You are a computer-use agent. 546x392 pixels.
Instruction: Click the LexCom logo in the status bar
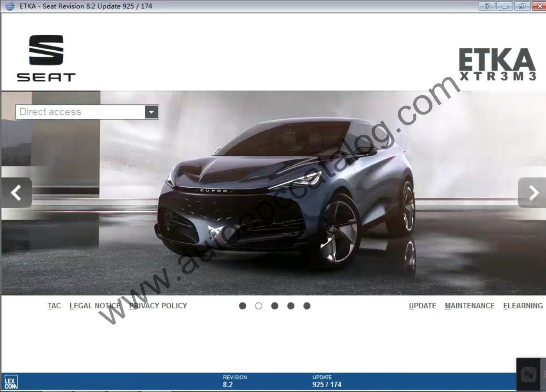pyautogui.click(x=11, y=382)
